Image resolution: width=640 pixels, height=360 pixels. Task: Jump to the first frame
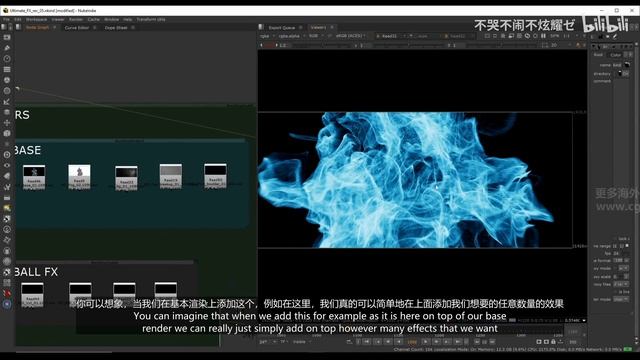(367, 341)
